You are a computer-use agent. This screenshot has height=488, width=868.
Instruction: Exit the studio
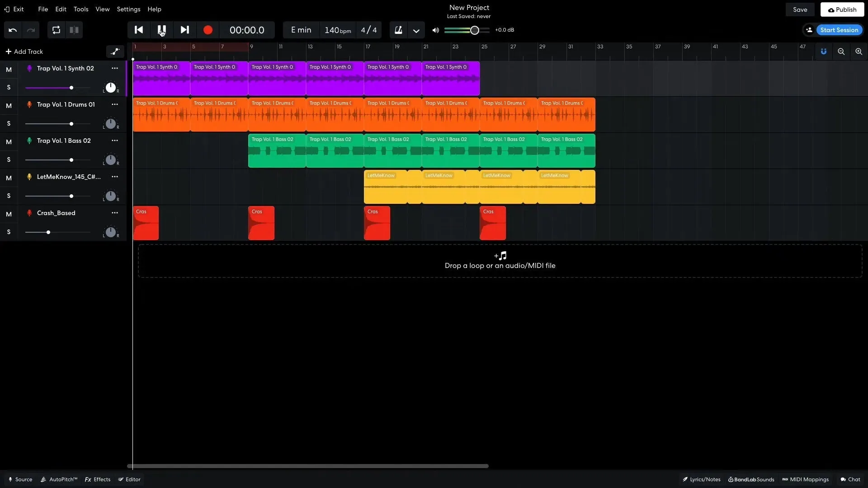(14, 9)
